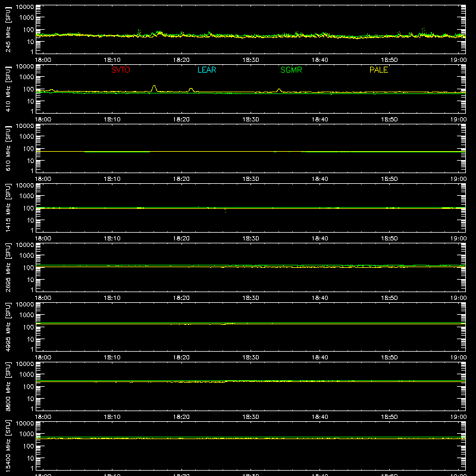Click the 10 tick label of the 1415 MHz panel

[x=30, y=220]
